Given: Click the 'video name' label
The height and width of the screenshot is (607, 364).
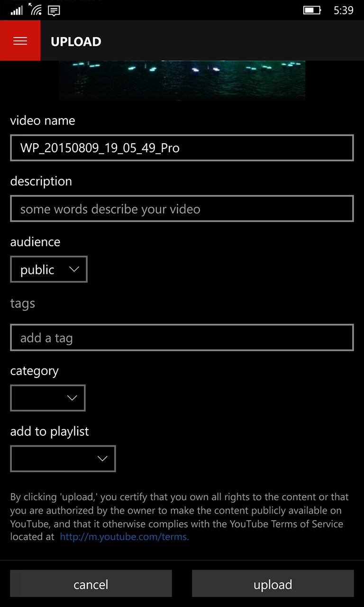Looking at the screenshot, I should tap(43, 120).
